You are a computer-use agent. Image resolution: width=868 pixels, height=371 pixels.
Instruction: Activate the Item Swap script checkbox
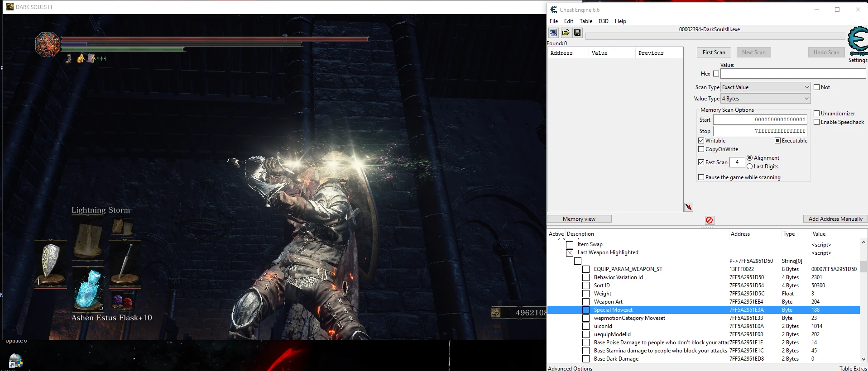(x=570, y=245)
